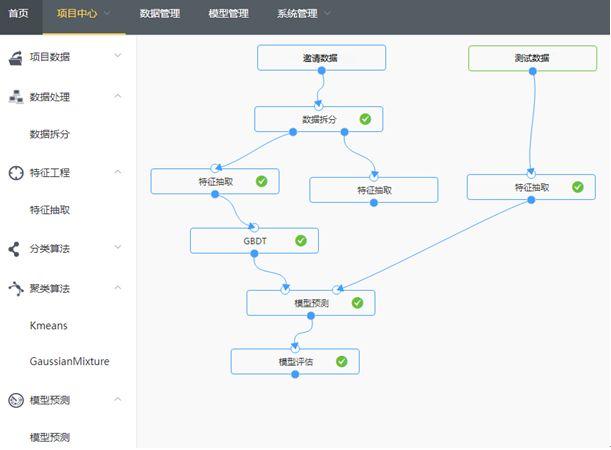This screenshot has height=450, width=611.
Task: Collapse the 模型预测 section chevron
Action: point(118,399)
